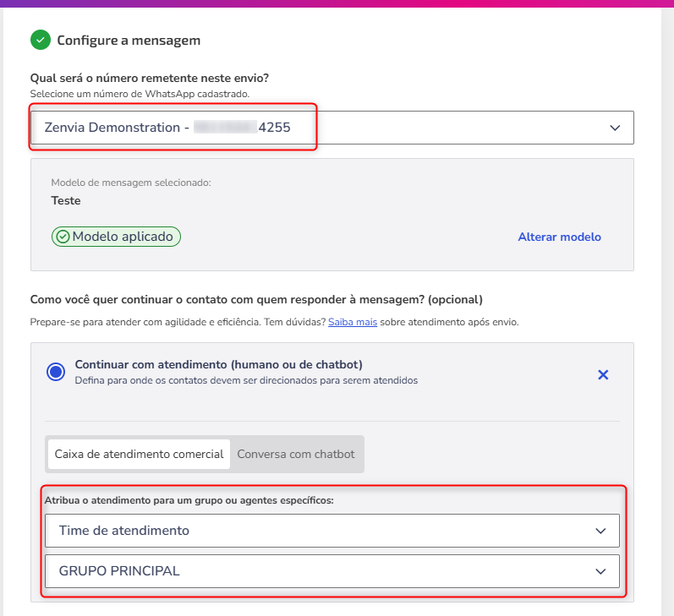Select the Caixa de atendimento comercial tab

point(139,454)
